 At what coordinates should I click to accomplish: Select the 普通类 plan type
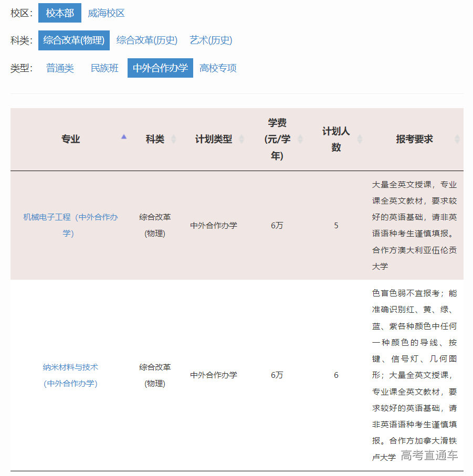pyautogui.click(x=60, y=68)
